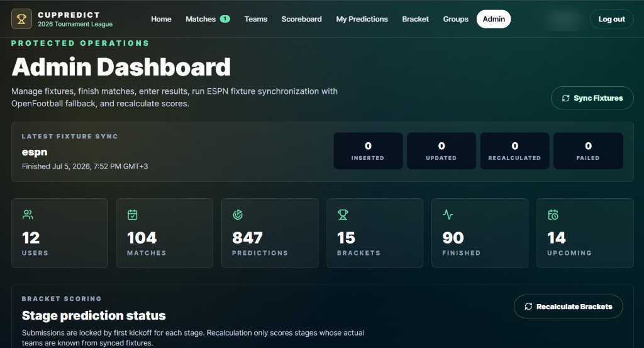Select the 104 Matches stat card
The image size is (644, 348).
point(165,233)
